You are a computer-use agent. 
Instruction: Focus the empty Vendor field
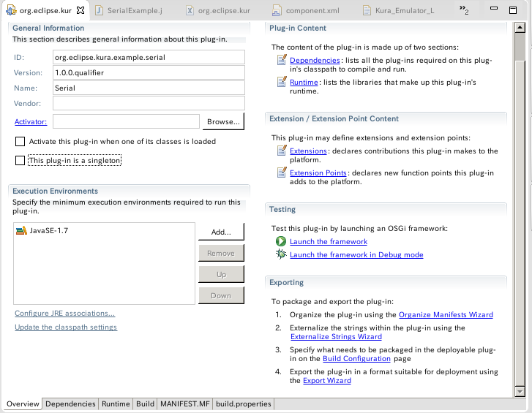click(x=149, y=103)
